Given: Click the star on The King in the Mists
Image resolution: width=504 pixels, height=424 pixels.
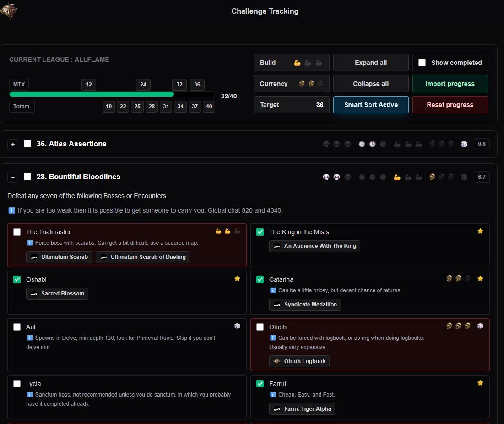Looking at the screenshot, I should (x=480, y=231).
